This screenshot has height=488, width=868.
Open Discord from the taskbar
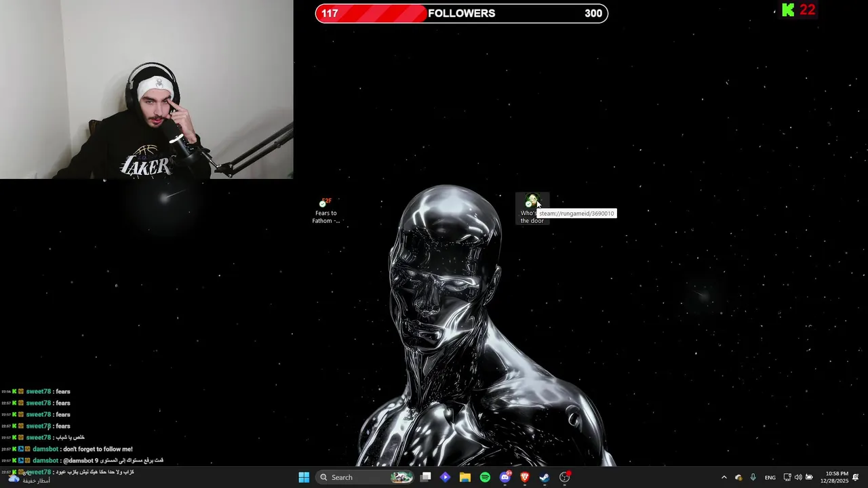[x=505, y=477]
